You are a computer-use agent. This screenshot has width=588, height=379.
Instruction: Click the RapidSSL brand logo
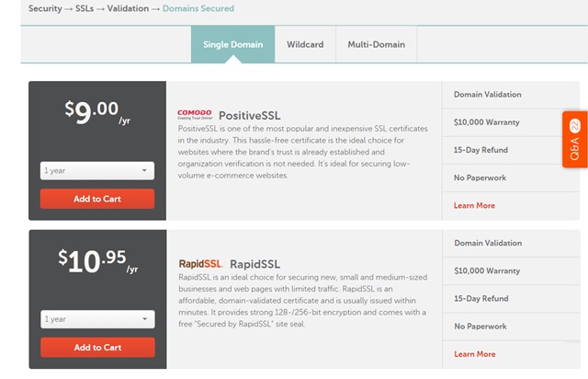pos(200,264)
